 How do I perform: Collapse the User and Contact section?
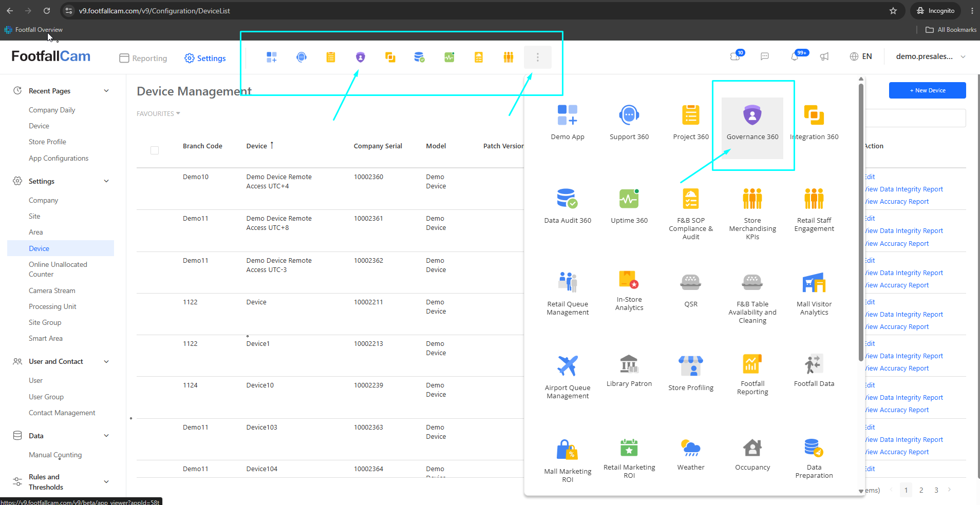point(106,361)
